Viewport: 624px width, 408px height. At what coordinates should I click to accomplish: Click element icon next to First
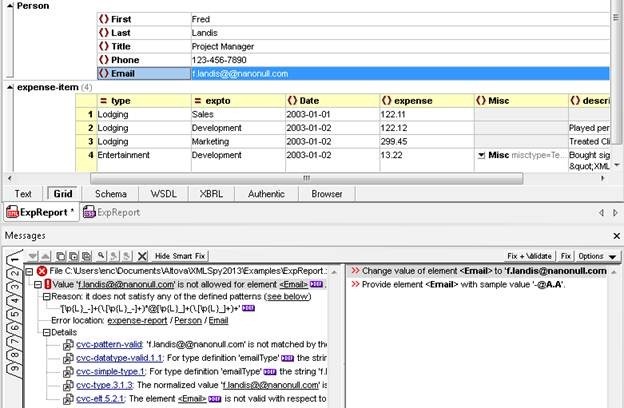pos(104,19)
